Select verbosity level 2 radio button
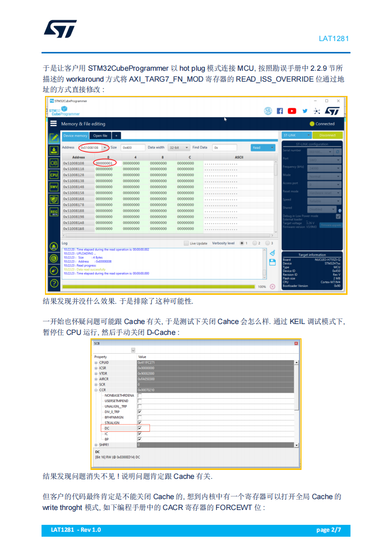The height and width of the screenshot is (555, 392). pos(255,243)
